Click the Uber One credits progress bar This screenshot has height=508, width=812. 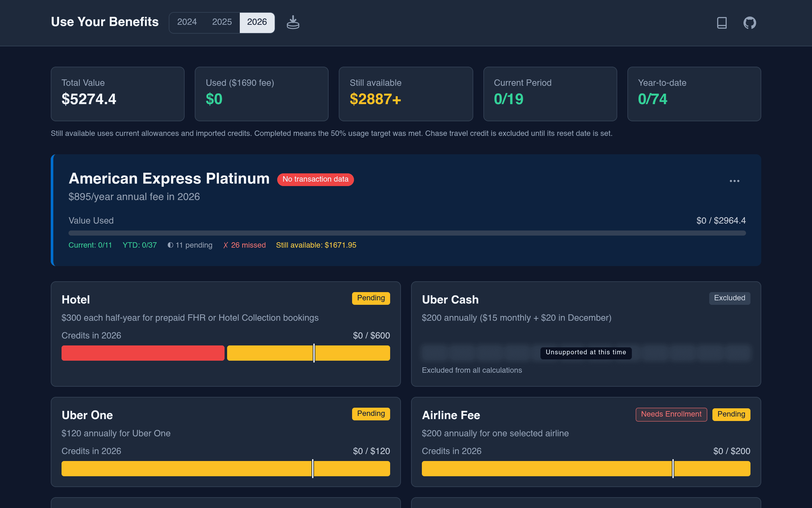coord(226,469)
